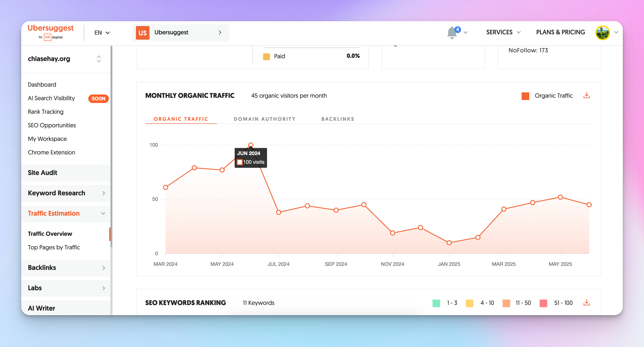The width and height of the screenshot is (644, 347).
Task: Open Rank Tracking
Action: tap(46, 112)
